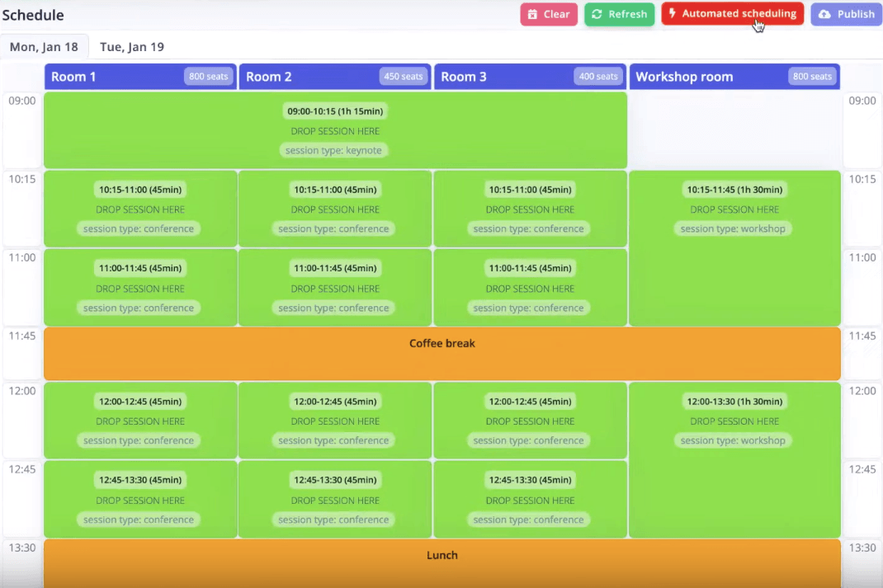Image resolution: width=883 pixels, height=588 pixels.
Task: Select the Room 2 column header
Action: [335, 77]
